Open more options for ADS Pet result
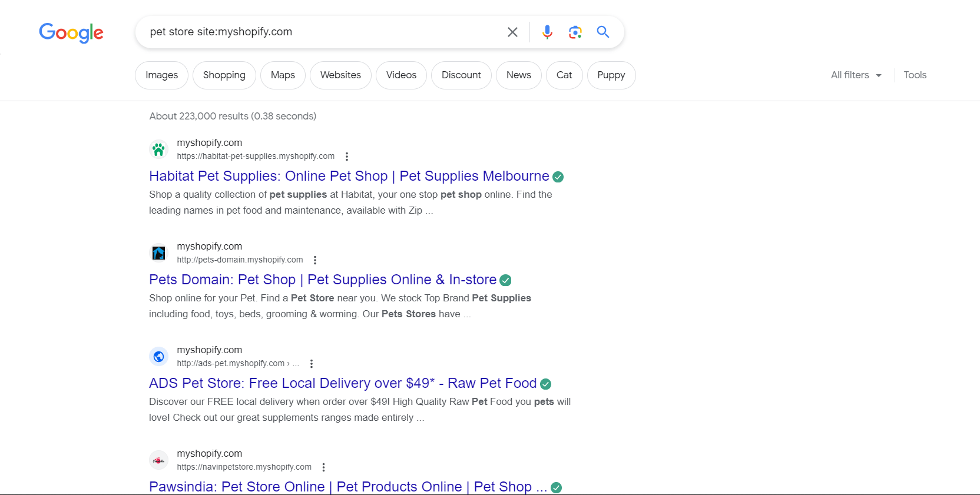The image size is (980, 495). pos(312,364)
